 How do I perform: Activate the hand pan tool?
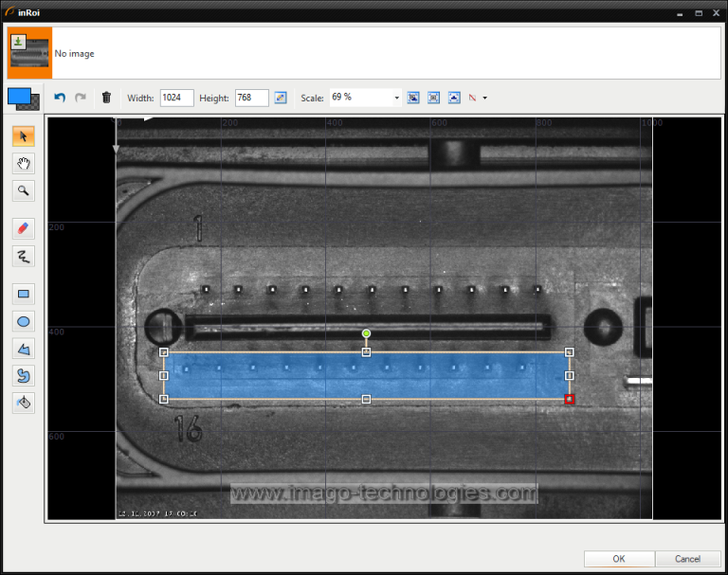click(24, 164)
